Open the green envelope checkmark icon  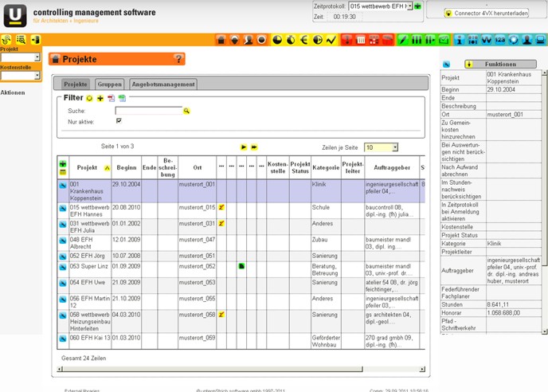point(444,40)
